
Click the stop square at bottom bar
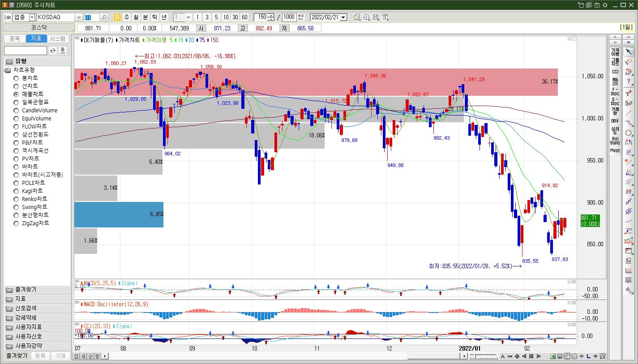(531, 356)
